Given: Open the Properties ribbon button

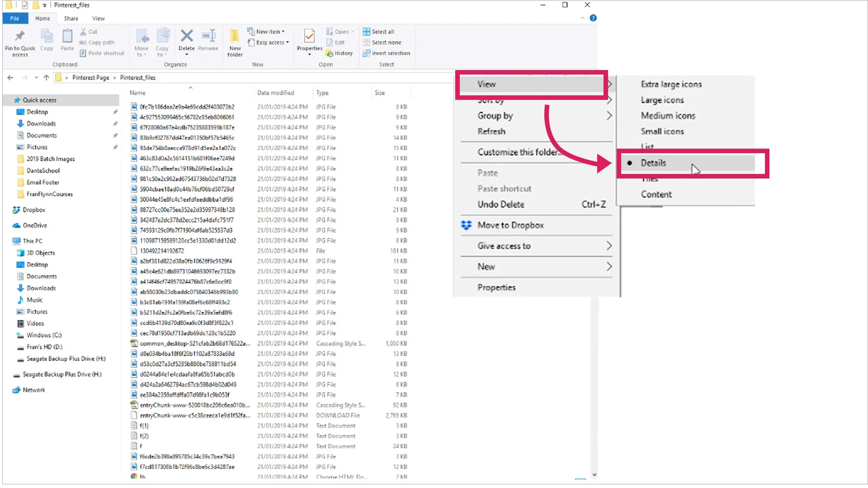Looking at the screenshot, I should click(x=309, y=36).
